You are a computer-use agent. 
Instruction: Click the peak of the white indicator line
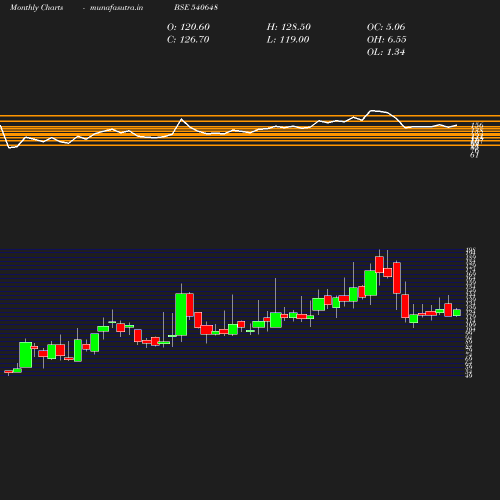pyautogui.click(x=372, y=110)
